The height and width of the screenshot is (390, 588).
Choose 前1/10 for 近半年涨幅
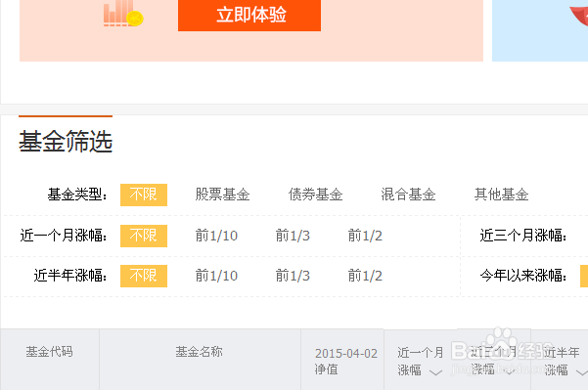tap(216, 276)
